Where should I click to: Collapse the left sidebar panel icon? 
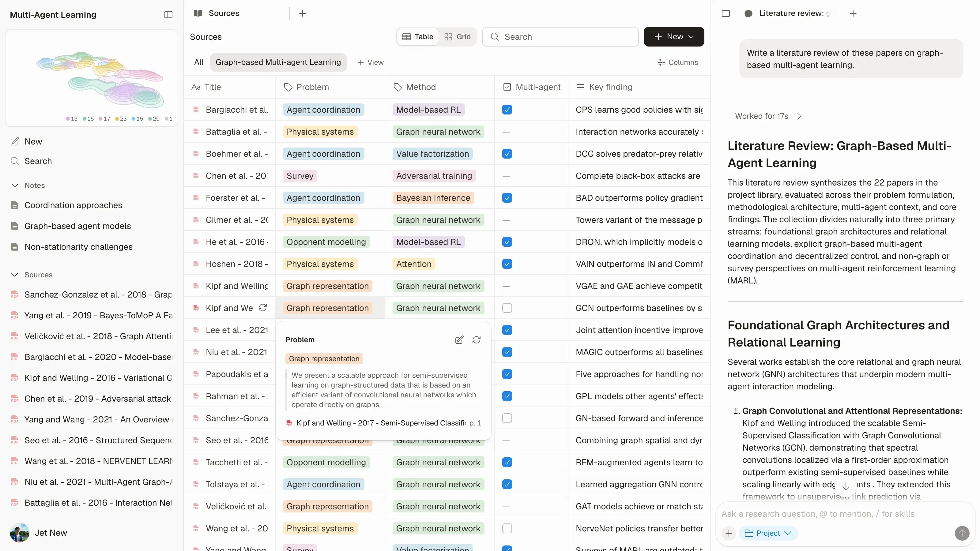tap(168, 15)
